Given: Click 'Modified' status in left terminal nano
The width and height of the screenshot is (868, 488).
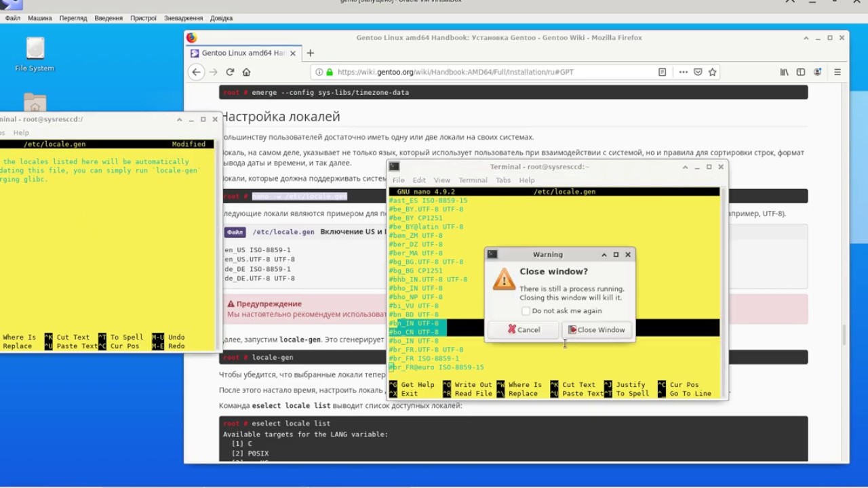Looking at the screenshot, I should click(x=189, y=144).
